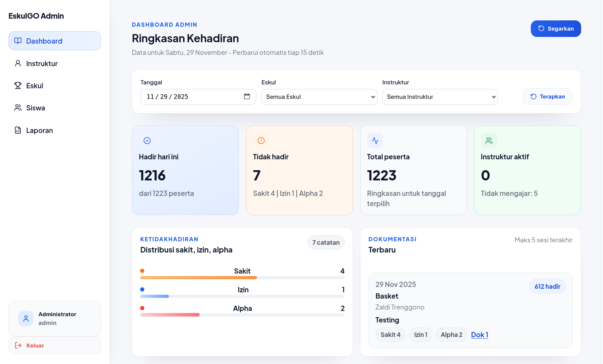Click the document icon beside Laporan
Screen dimensions: 603x364
[18, 130]
